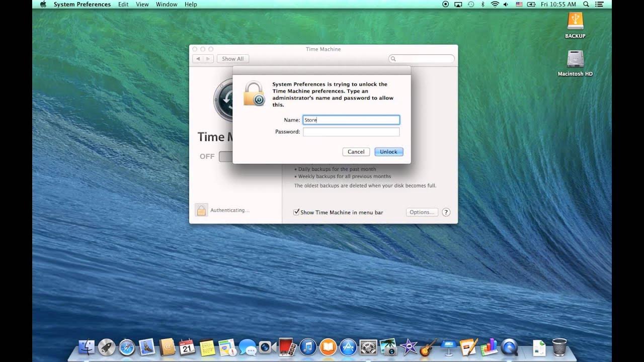Viewport: 644px width, 362px height.
Task: Click the Fri 10:55 AM clock
Action: 558,4
